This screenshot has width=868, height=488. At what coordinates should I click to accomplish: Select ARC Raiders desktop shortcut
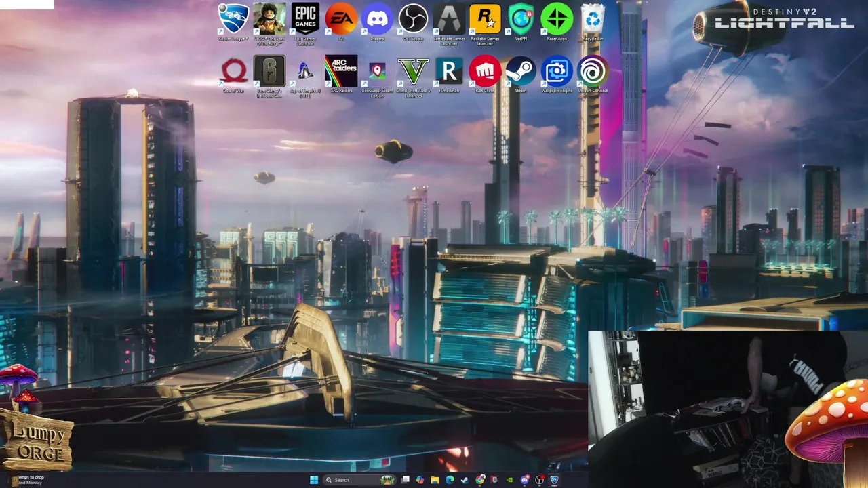point(341,75)
